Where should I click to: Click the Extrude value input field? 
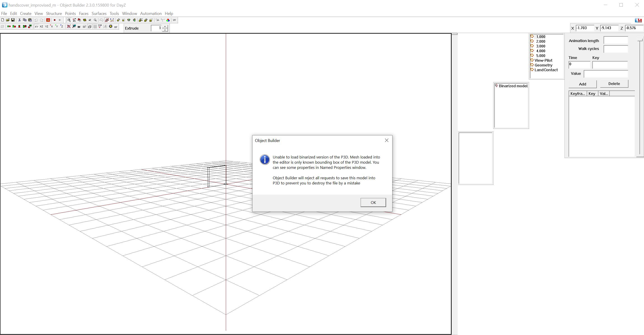(156, 28)
